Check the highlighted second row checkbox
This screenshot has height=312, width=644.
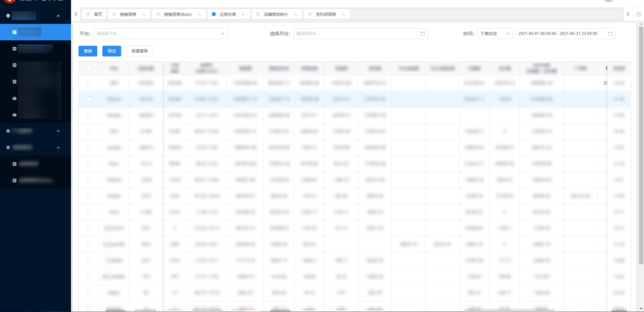coord(89,99)
